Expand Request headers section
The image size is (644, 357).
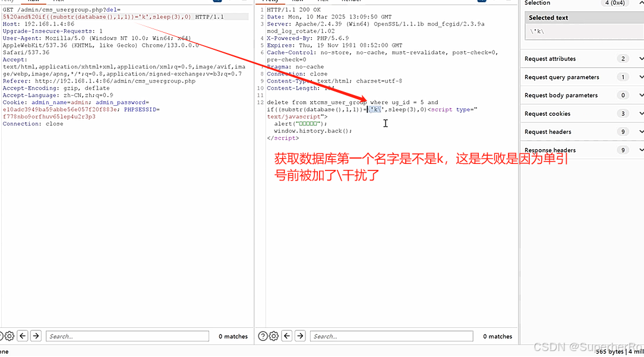[640, 131]
